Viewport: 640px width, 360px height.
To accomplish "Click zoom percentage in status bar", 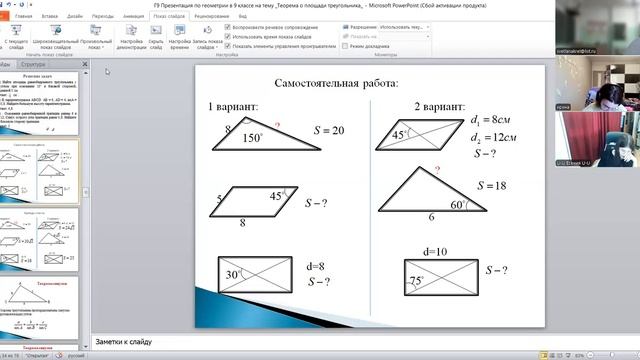I will [x=579, y=356].
